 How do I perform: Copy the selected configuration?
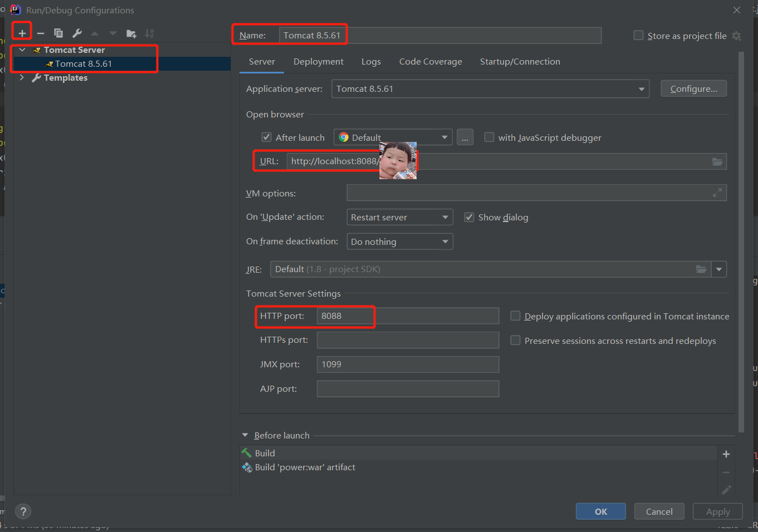click(58, 33)
